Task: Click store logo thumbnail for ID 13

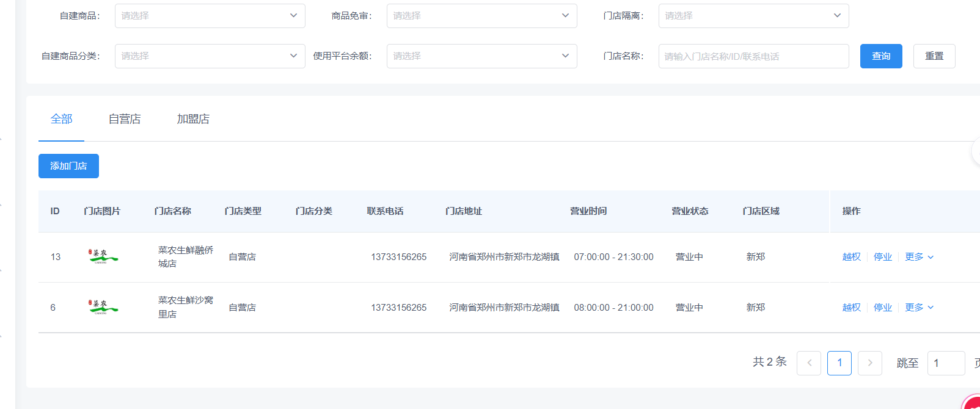Action: (x=103, y=256)
